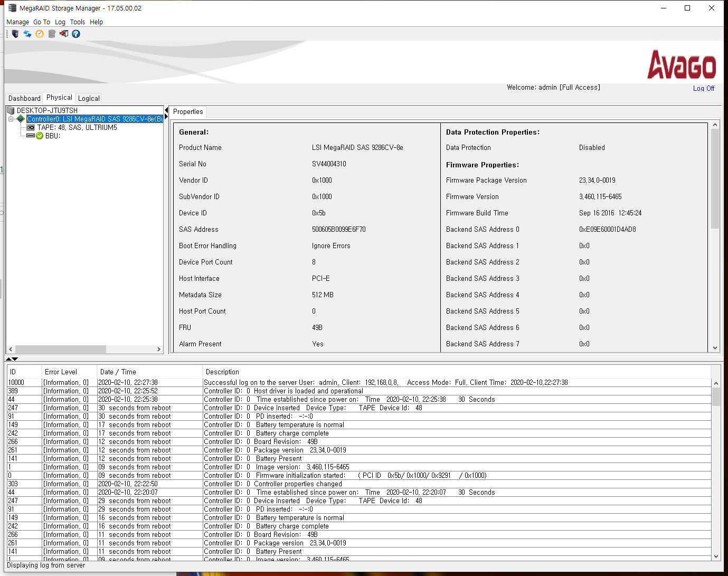Click the Firmware Build Time value
Viewport: 728px width, 576px height.
click(610, 213)
